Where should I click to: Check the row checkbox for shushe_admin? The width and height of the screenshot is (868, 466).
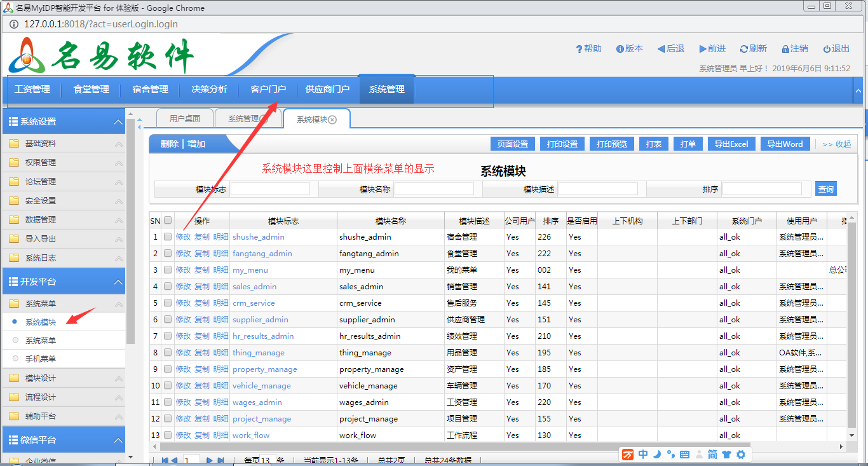(167, 236)
